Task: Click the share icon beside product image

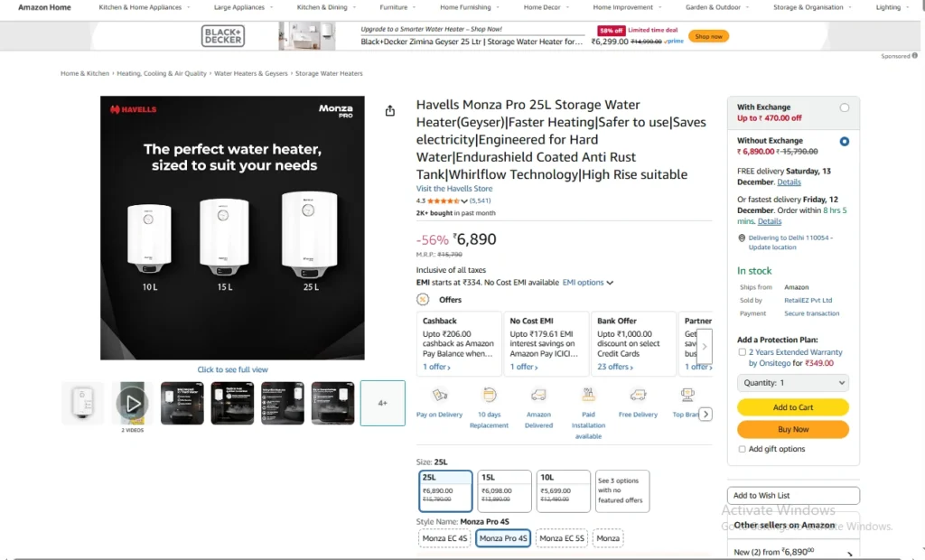Action: [x=390, y=111]
